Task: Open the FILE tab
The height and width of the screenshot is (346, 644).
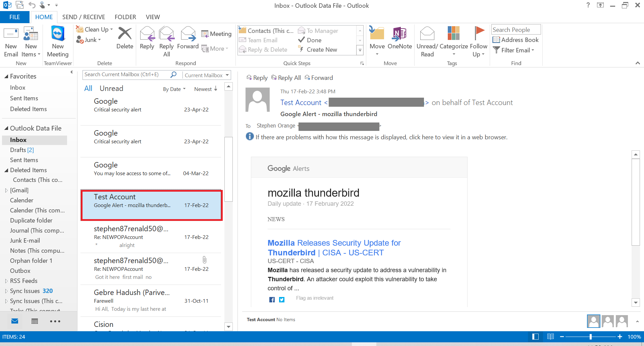Action: pos(14,17)
